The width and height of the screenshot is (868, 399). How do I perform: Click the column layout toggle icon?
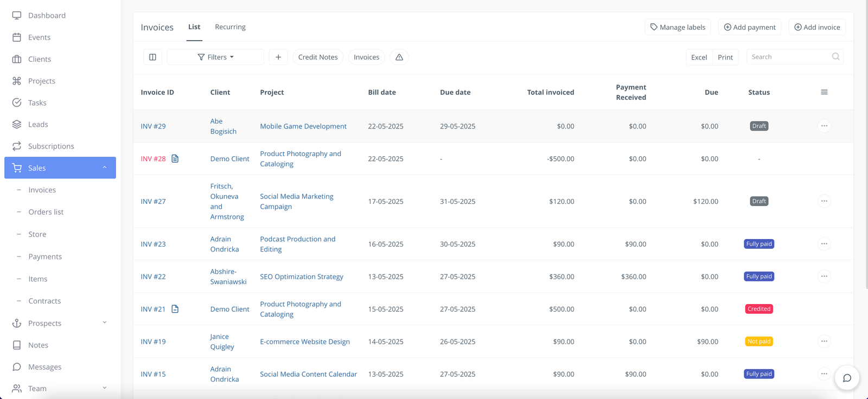(152, 57)
